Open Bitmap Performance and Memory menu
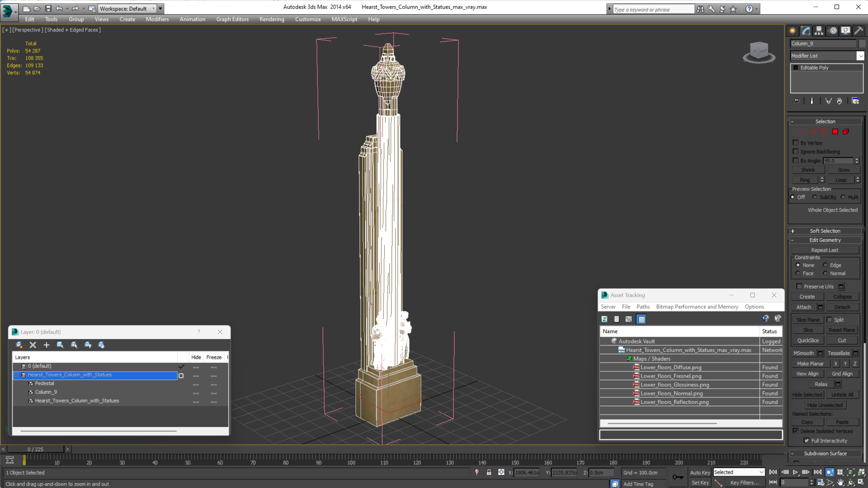This screenshot has width=868, height=488. [x=697, y=306]
